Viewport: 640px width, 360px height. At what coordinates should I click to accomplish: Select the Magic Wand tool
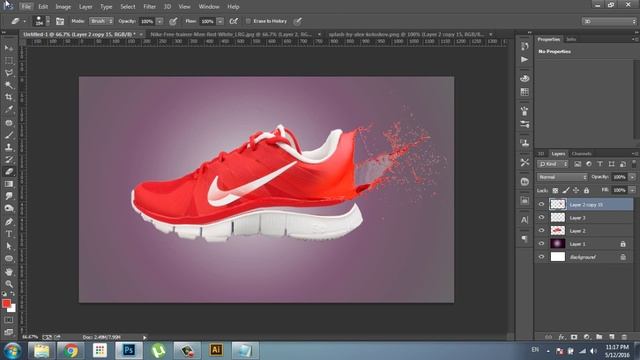[x=9, y=85]
